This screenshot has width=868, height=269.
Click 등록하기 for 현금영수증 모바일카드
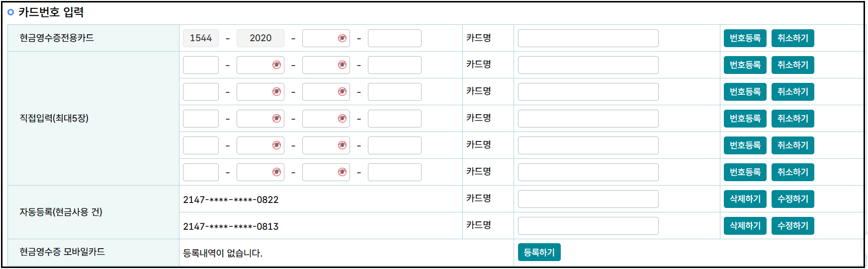(x=539, y=252)
